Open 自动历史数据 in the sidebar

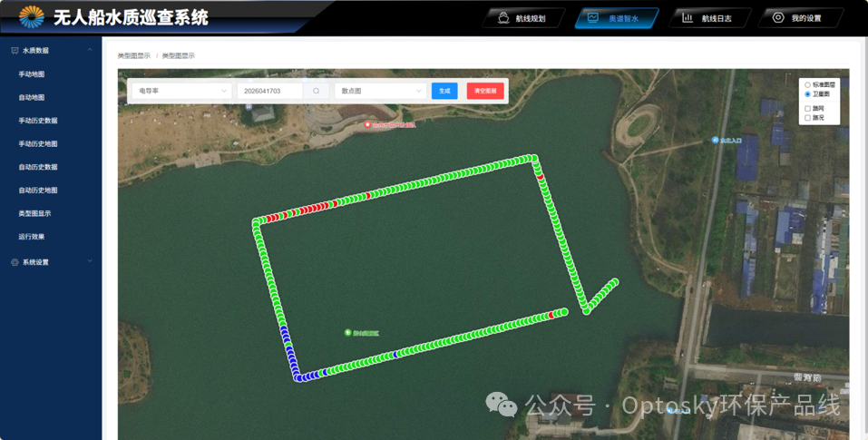point(38,167)
